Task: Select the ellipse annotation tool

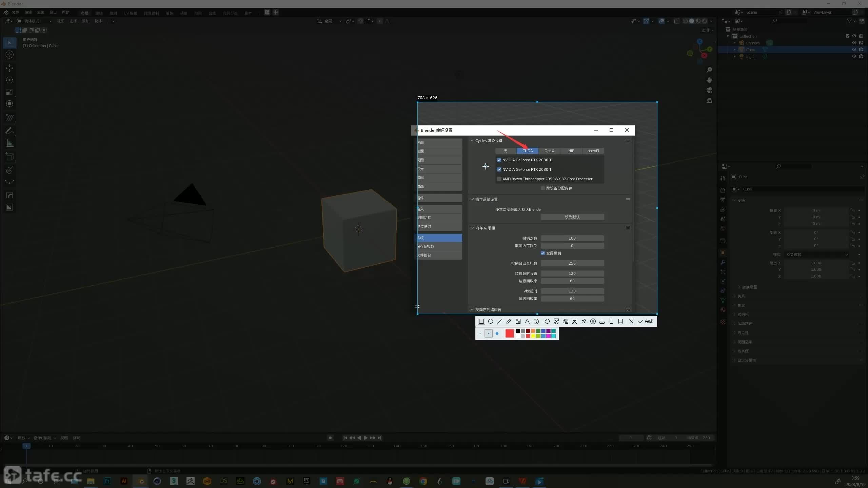Action: [x=490, y=321]
